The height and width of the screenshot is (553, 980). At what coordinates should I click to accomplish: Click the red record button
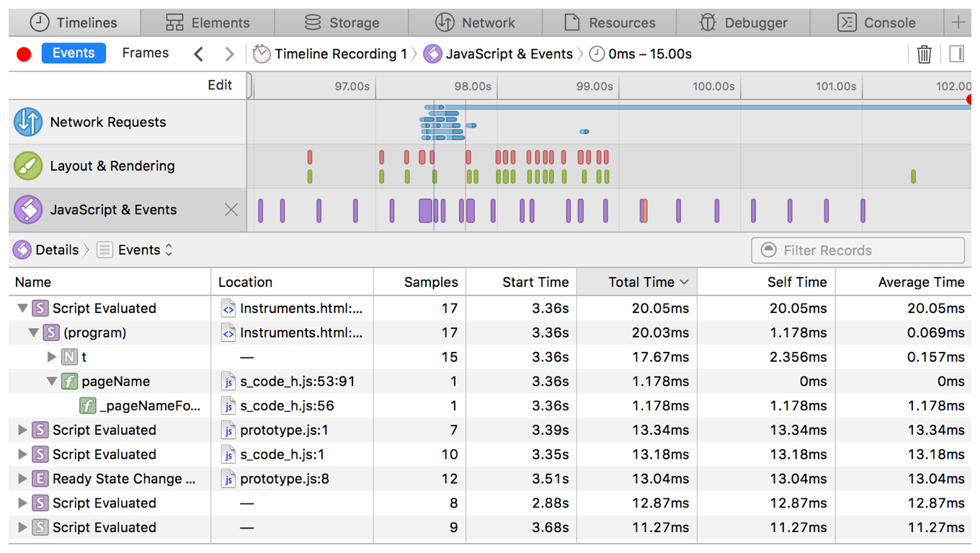click(x=24, y=55)
